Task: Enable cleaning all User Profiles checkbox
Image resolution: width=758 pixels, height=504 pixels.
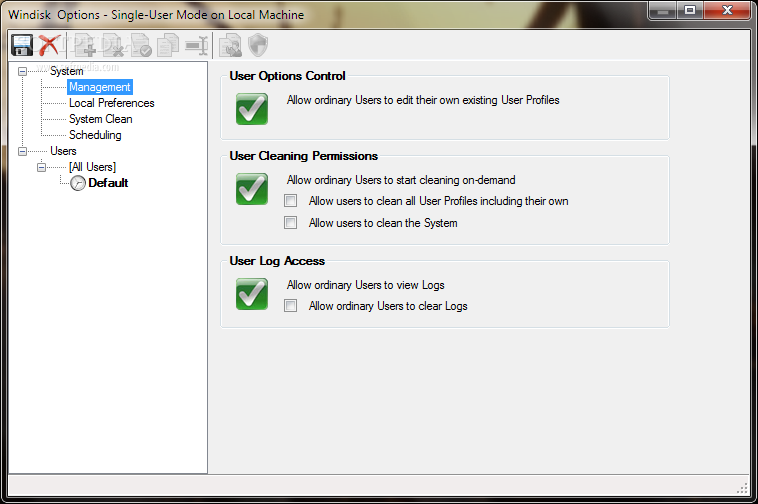Action: (291, 201)
